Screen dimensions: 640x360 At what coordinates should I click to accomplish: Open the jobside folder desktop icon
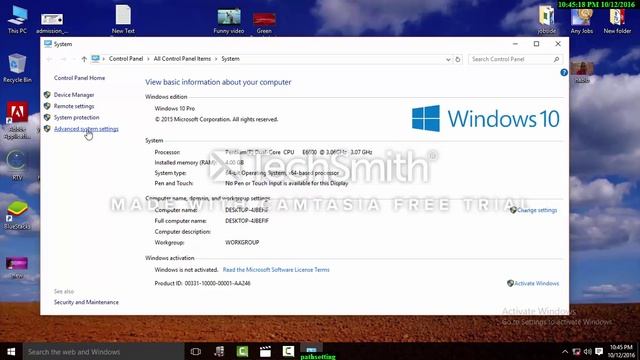tap(547, 20)
